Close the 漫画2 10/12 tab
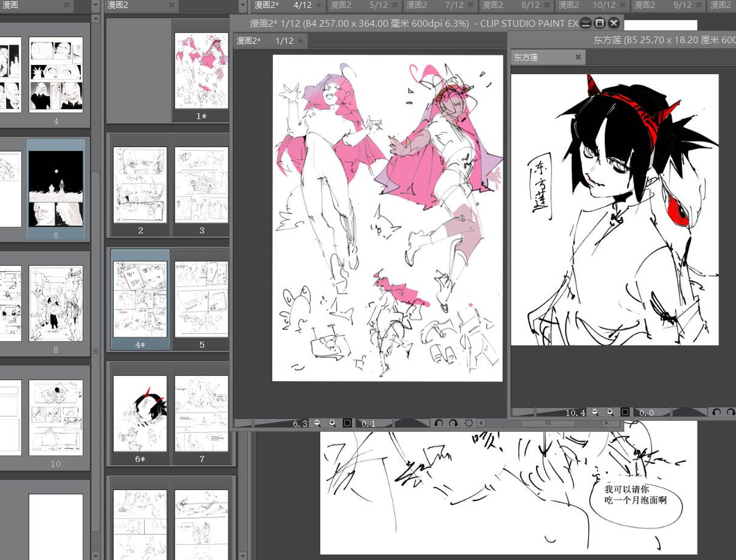Screen dimensions: 736x560 click(x=623, y=6)
